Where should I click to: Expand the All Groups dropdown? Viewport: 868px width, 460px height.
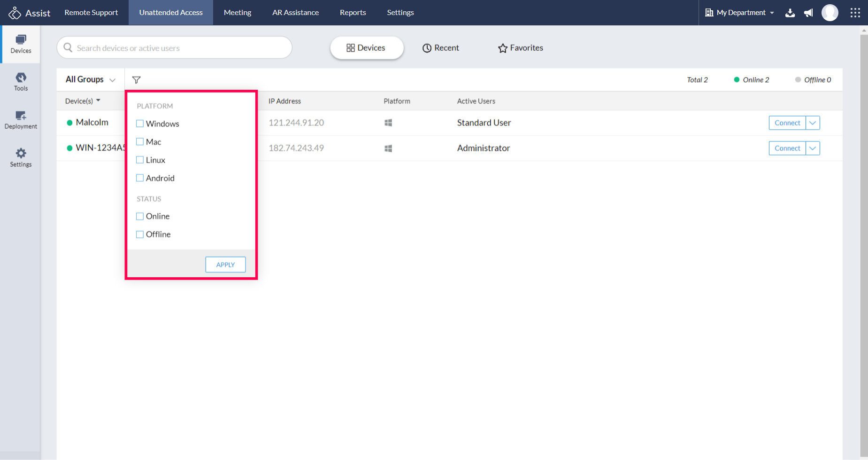(x=91, y=79)
